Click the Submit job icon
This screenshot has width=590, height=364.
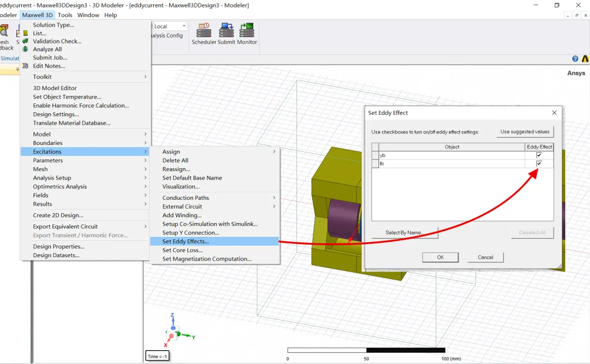[x=226, y=30]
